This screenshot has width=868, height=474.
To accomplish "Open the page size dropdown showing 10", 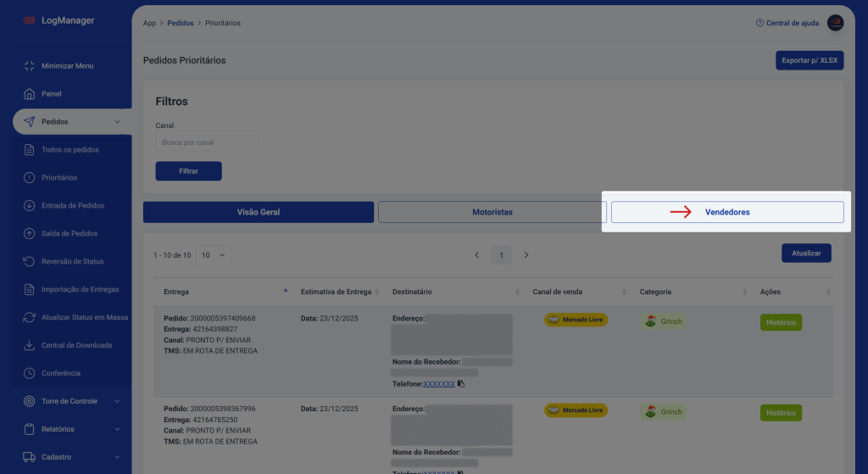I will (213, 254).
